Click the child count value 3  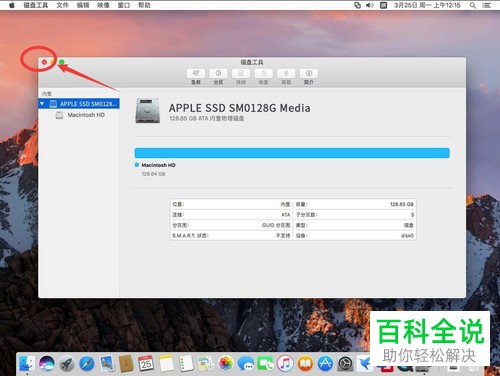coord(412,215)
